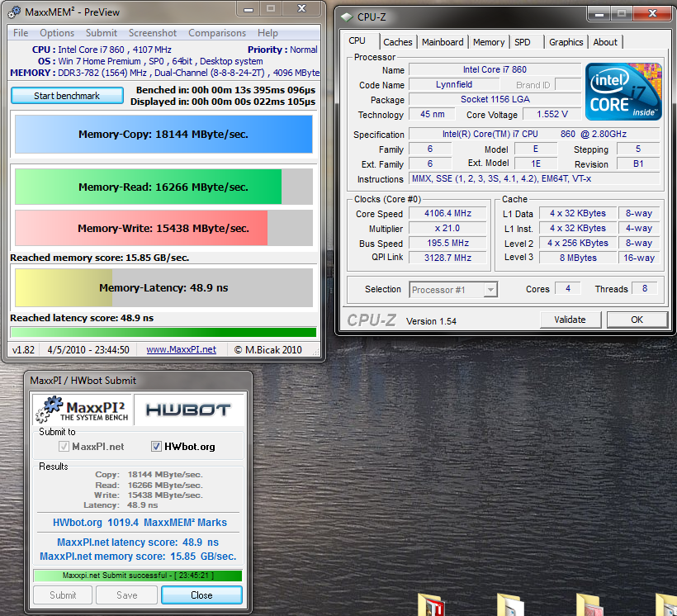This screenshot has width=677, height=616.
Task: Toggle the MaxxPI.net checkbox
Action: 64,446
